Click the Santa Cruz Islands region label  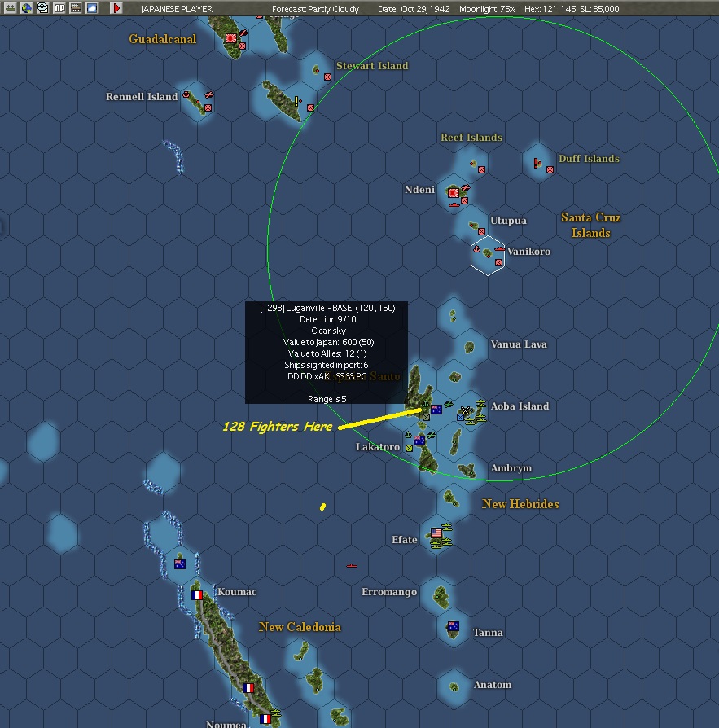[590, 225]
